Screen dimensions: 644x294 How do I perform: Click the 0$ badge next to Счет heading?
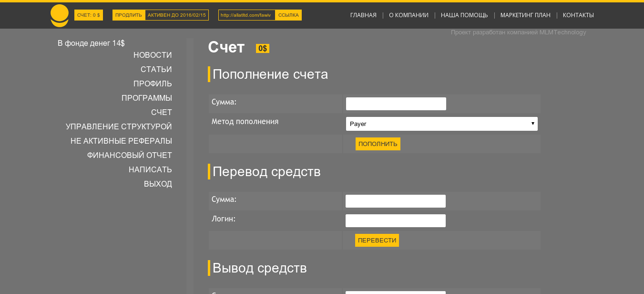click(x=263, y=49)
